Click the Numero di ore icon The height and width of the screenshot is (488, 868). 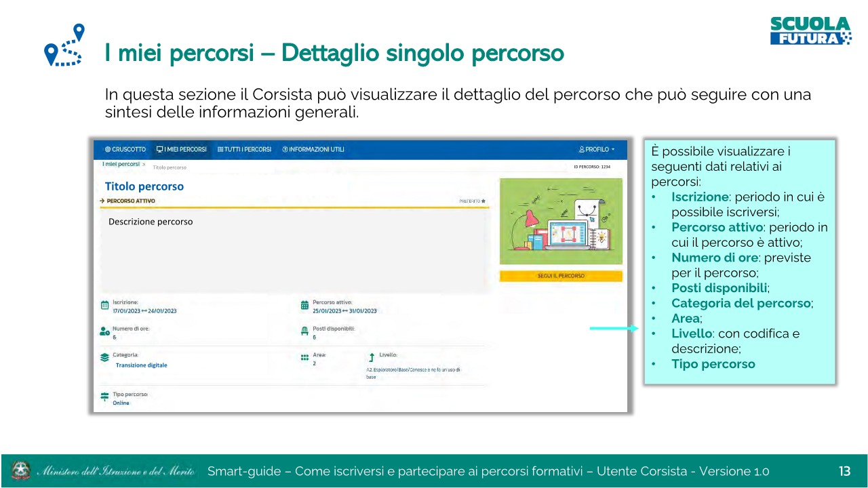104,331
